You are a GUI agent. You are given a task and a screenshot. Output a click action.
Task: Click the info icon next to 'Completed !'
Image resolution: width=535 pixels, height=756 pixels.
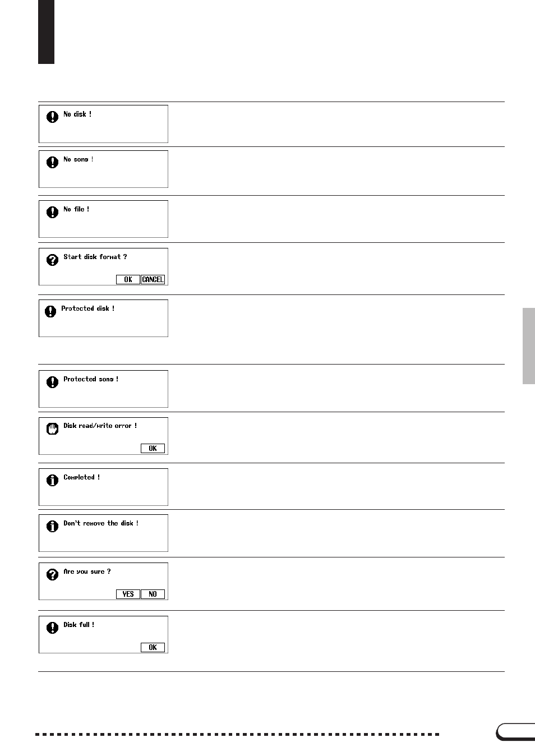[52, 480]
